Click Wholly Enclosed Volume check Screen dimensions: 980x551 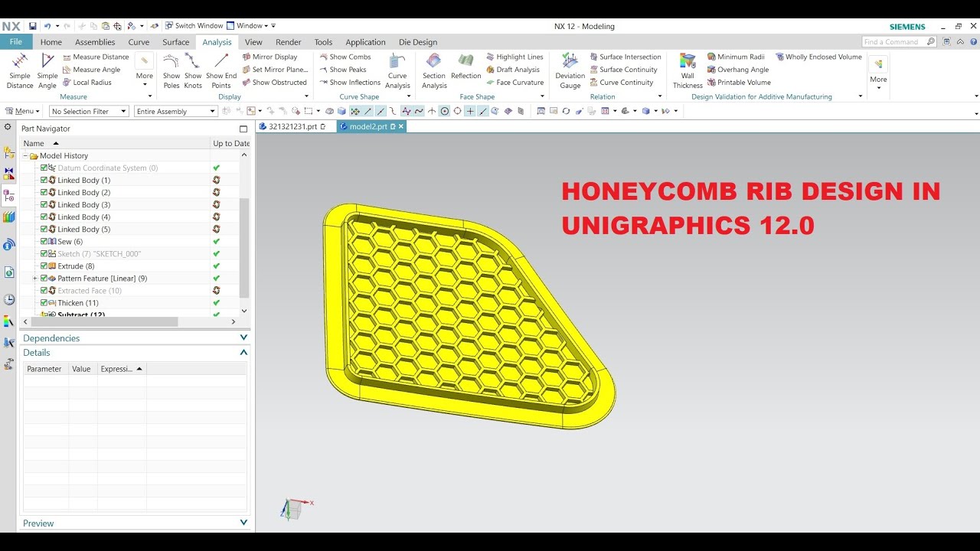point(818,57)
